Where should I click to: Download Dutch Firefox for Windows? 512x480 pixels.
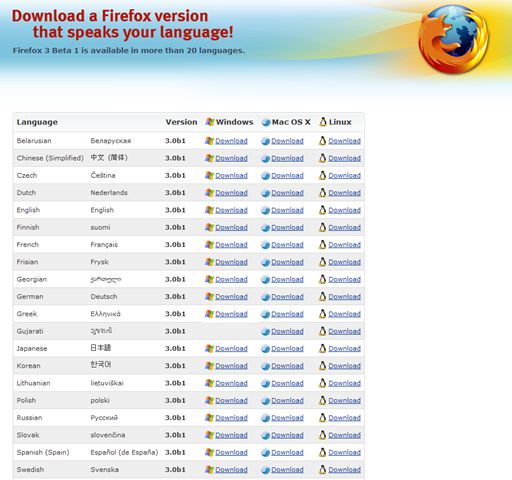tap(231, 193)
